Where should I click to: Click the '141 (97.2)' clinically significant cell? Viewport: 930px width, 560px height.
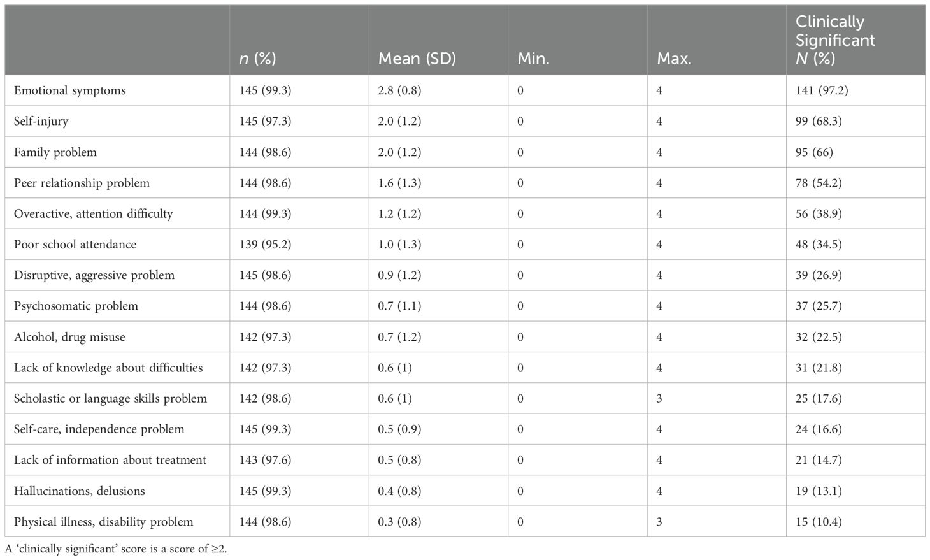pyautogui.click(x=822, y=90)
